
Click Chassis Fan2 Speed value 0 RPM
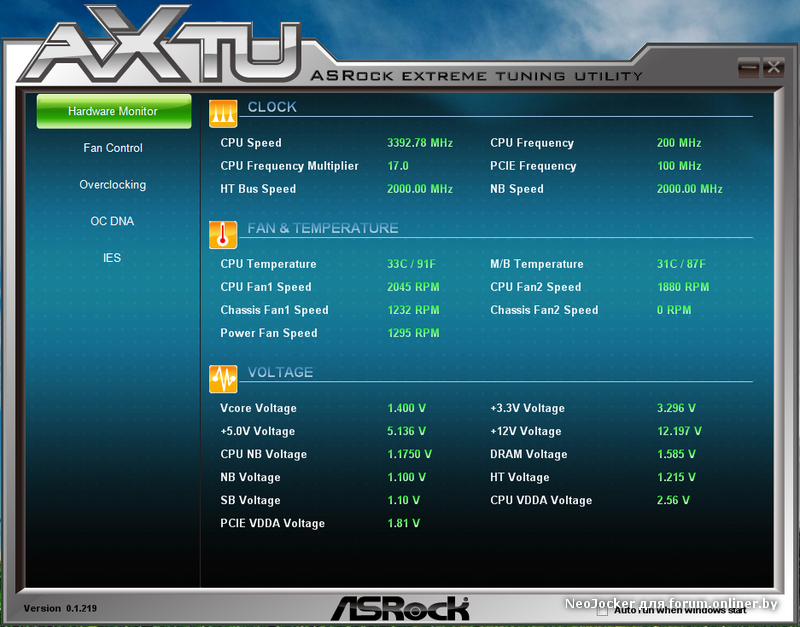[674, 310]
